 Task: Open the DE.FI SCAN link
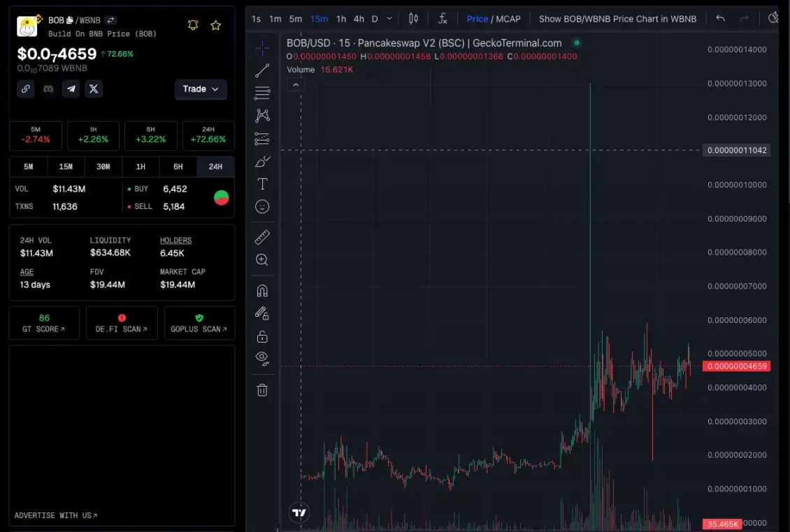click(x=122, y=322)
